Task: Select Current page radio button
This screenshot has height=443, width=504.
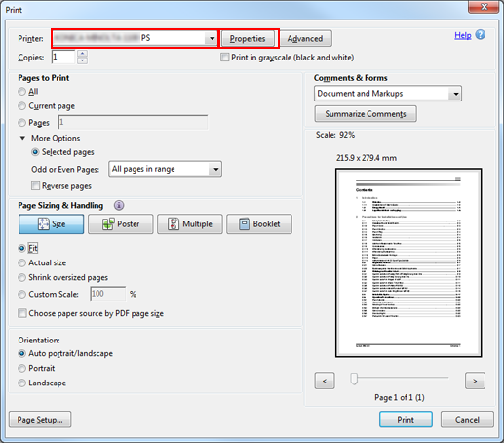Action: pyautogui.click(x=21, y=106)
